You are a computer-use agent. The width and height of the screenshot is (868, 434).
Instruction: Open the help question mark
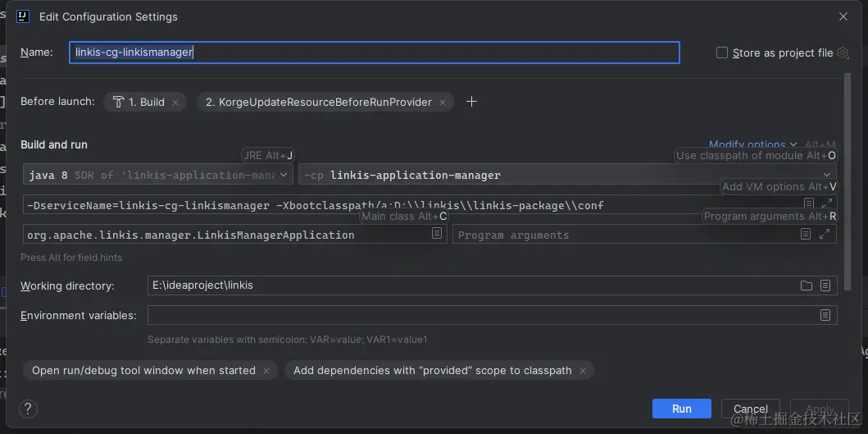pyautogui.click(x=28, y=409)
